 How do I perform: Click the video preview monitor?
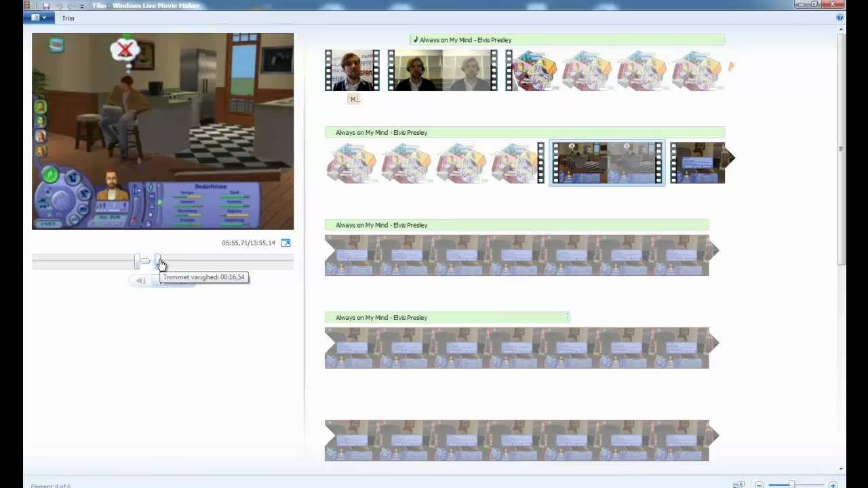coord(163,131)
